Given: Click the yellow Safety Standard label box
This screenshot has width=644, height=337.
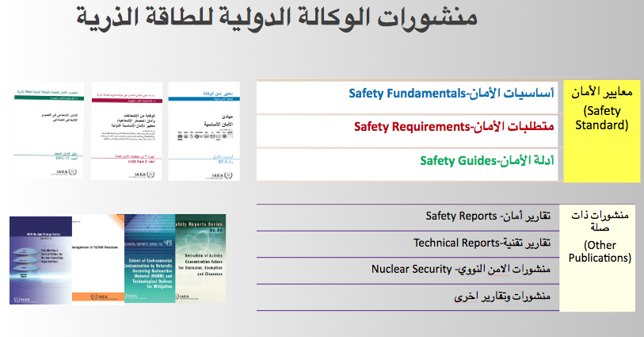Looking at the screenshot, I should 602,131.
